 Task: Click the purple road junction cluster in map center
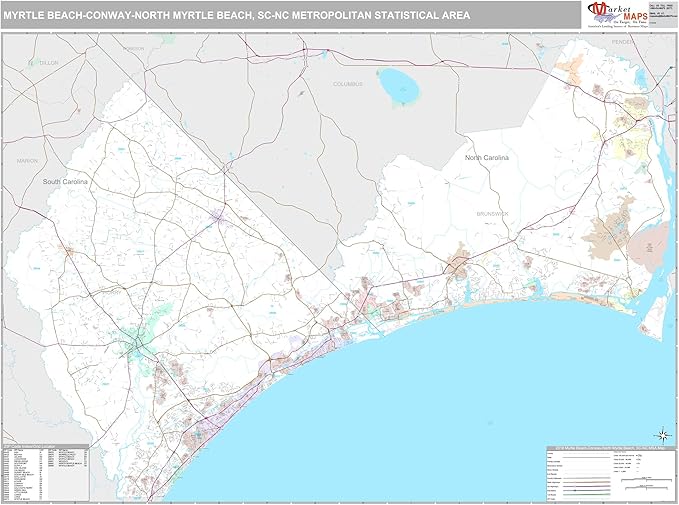pyautogui.click(x=218, y=215)
